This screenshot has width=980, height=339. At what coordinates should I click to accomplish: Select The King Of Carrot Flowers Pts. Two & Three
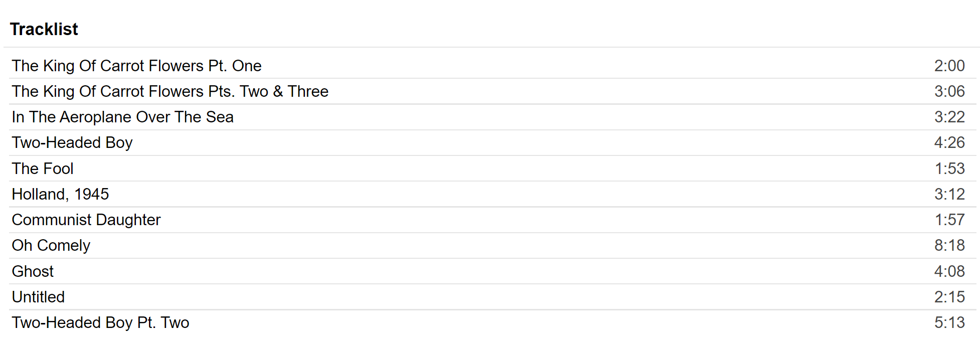170,91
